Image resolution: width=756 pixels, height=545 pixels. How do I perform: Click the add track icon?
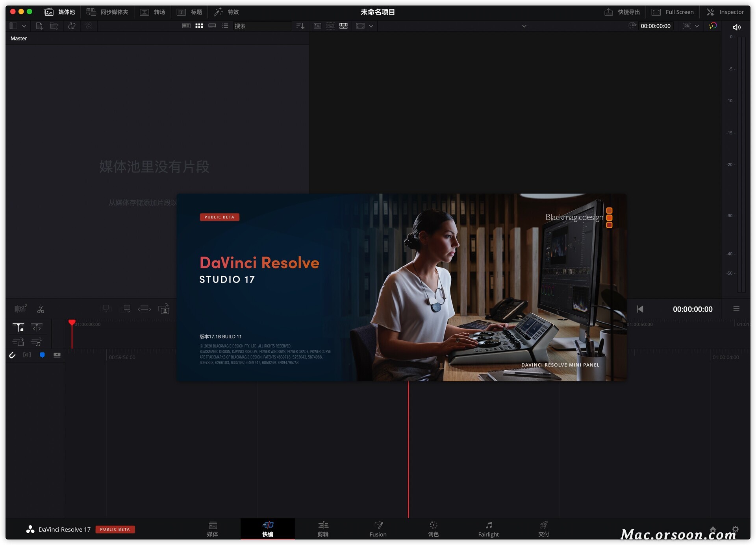(57, 355)
